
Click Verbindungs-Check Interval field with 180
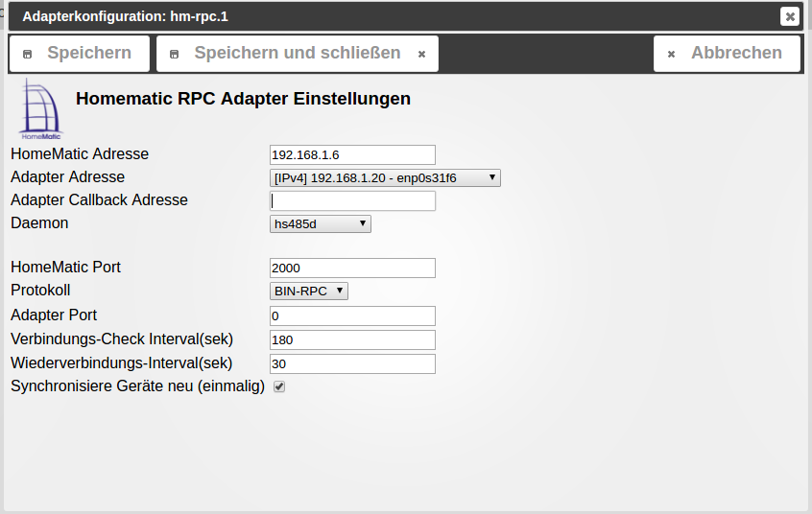(352, 340)
